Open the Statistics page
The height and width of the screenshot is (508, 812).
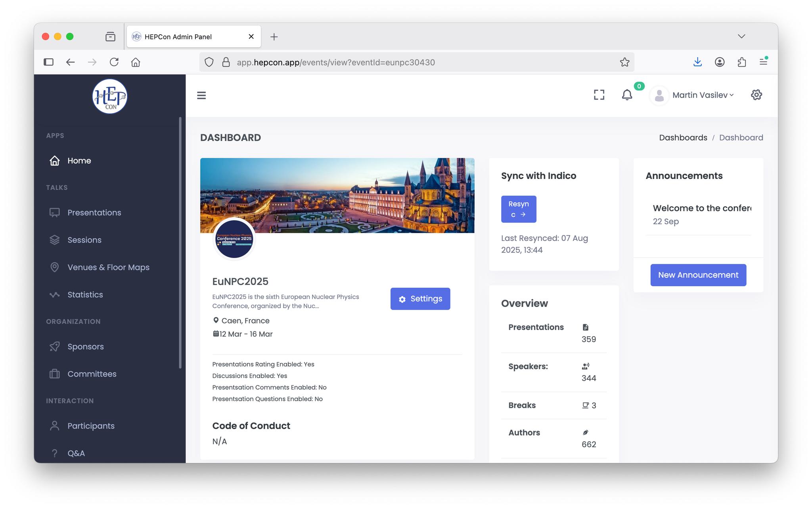tap(85, 295)
